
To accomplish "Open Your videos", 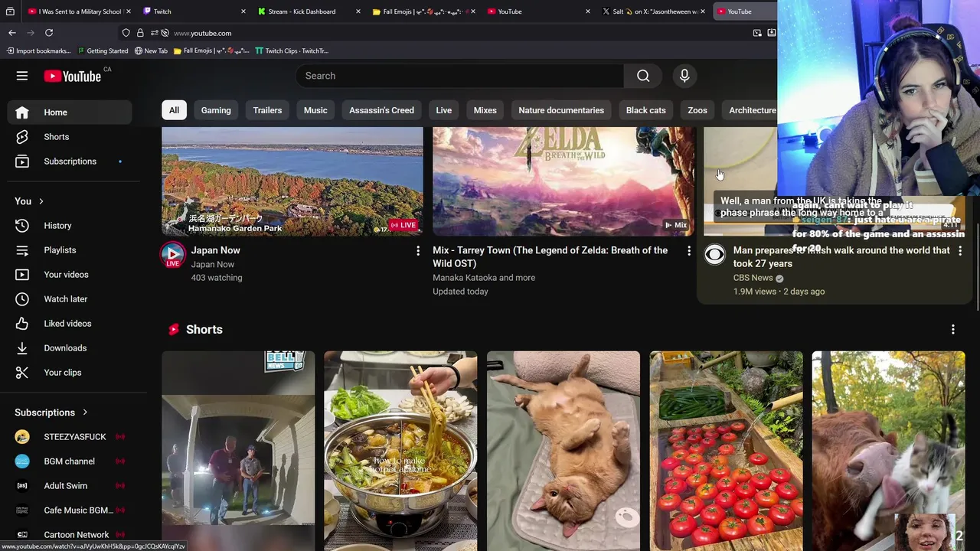I will click(x=70, y=275).
